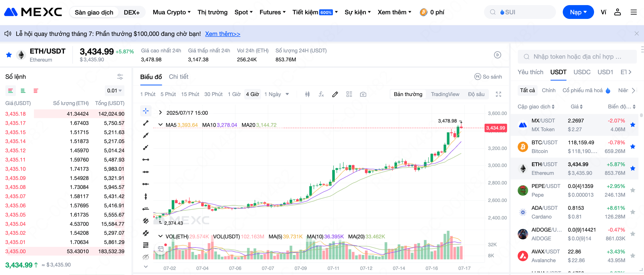The image size is (644, 275).
Task: Click the Nạp deposit button
Action: pyautogui.click(x=578, y=12)
